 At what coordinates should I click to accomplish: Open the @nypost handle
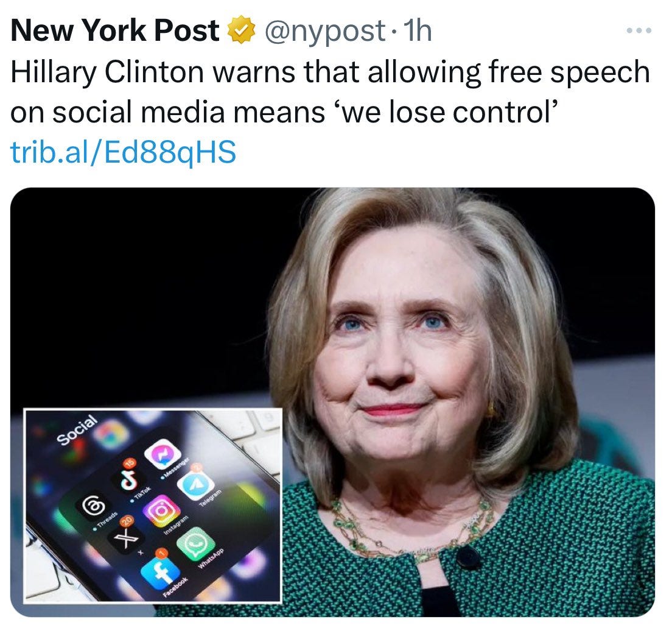pos(325,31)
